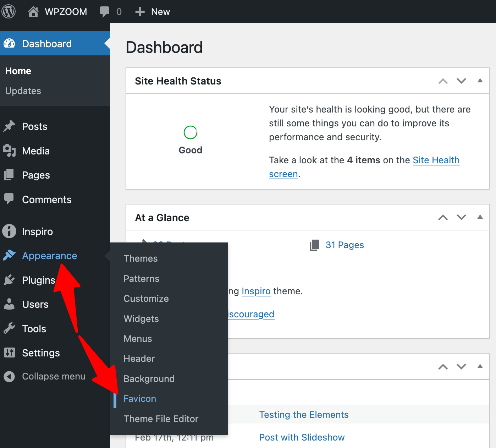
Task: Open Theme File Editor from flyout
Action: pyautogui.click(x=161, y=419)
